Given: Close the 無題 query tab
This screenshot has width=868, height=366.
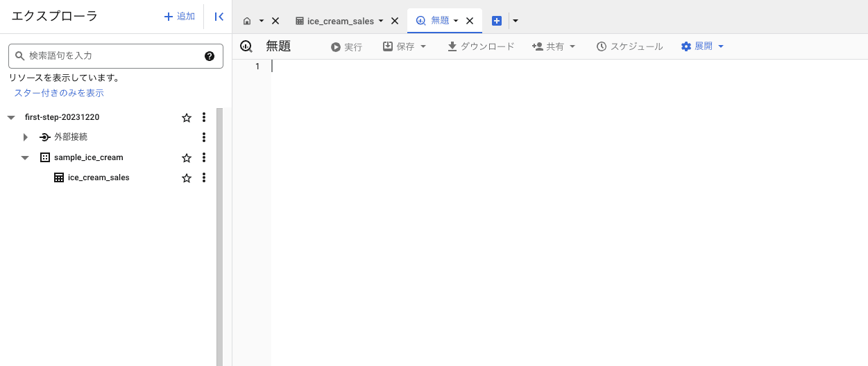Looking at the screenshot, I should (470, 21).
